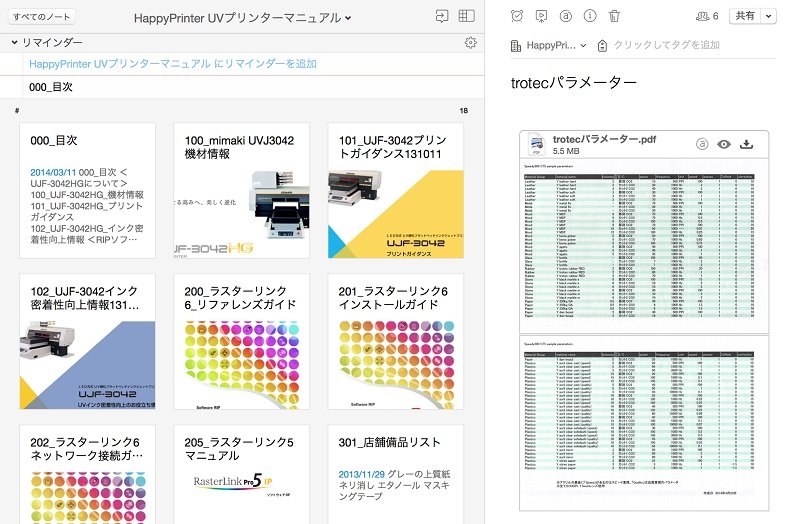Click the first PDF page preview

(644, 245)
